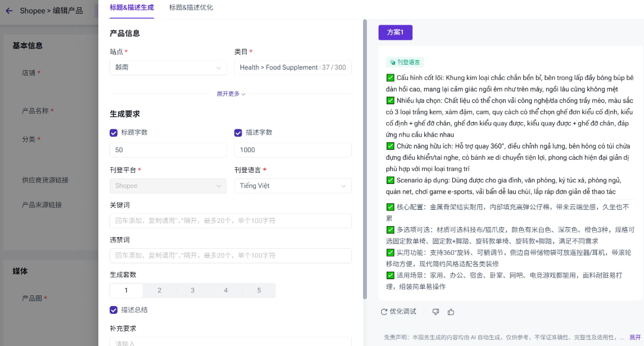Click the 刊登语言 translate tag icon
Image resolution: width=644 pixels, height=346 pixels.
click(393, 62)
